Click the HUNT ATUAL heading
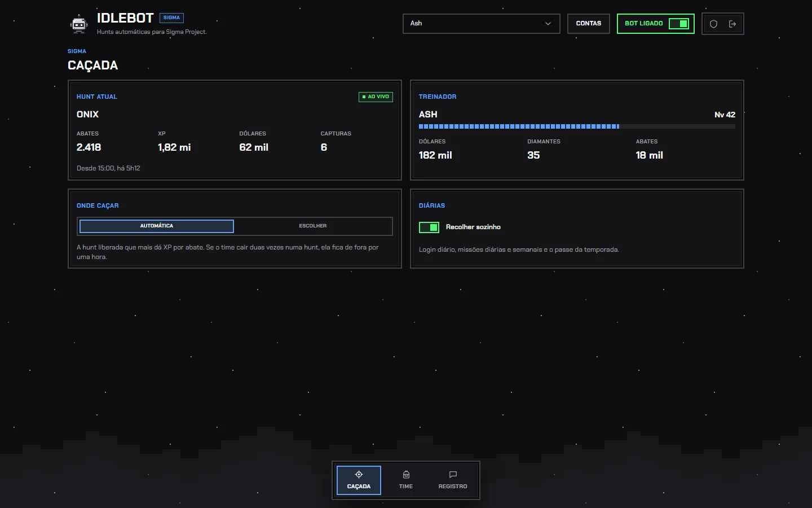This screenshot has width=812, height=508. (97, 97)
